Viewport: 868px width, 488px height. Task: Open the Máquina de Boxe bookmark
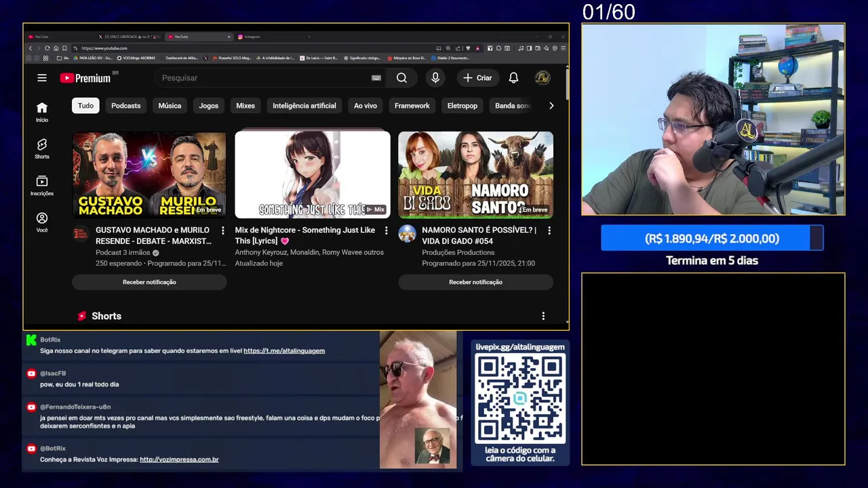[407, 58]
